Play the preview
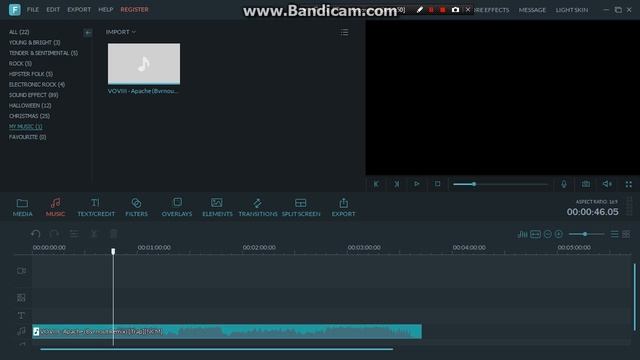The height and width of the screenshot is (360, 640). pos(416,184)
